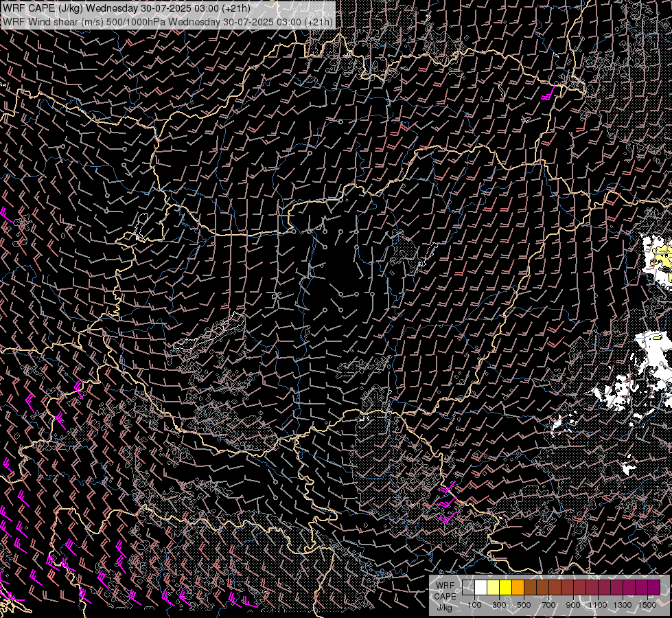Click the magenta-purple swatch at 1500
672x618 pixels.
(654, 588)
